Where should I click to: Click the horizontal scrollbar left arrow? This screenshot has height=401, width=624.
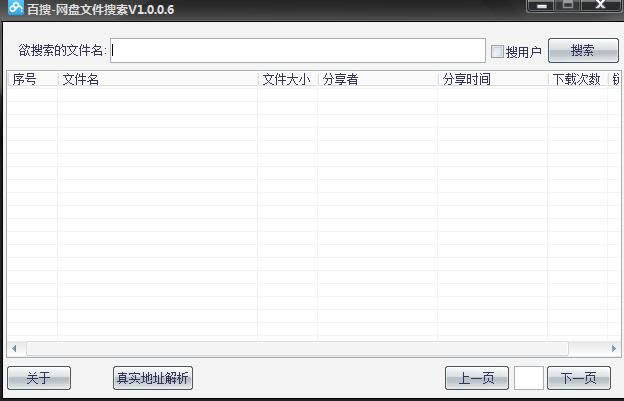(x=15, y=348)
